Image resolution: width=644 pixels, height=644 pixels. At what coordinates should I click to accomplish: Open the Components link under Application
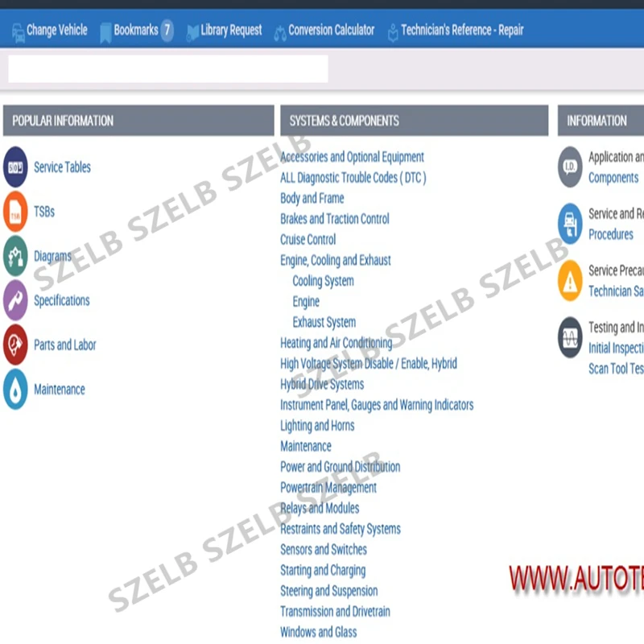tap(613, 177)
